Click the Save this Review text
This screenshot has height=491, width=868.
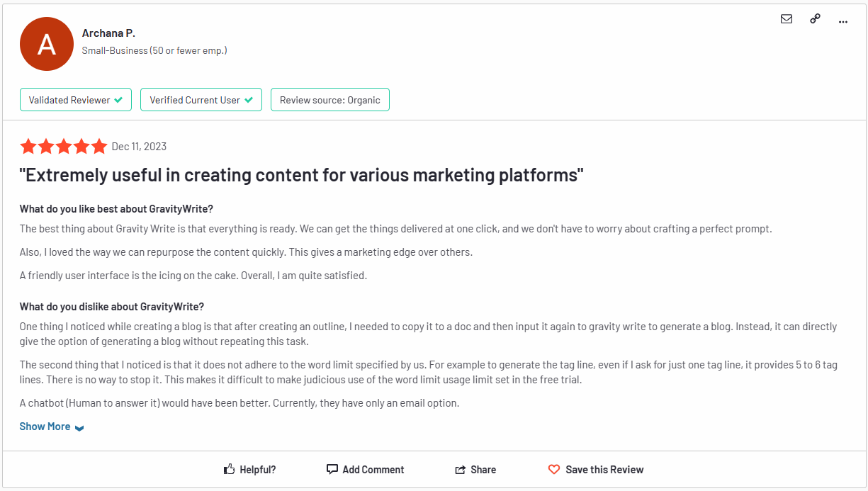(604, 470)
